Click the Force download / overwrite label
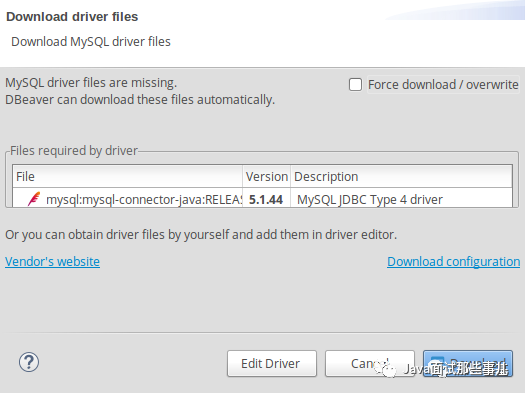Image resolution: width=525 pixels, height=393 pixels. point(443,85)
